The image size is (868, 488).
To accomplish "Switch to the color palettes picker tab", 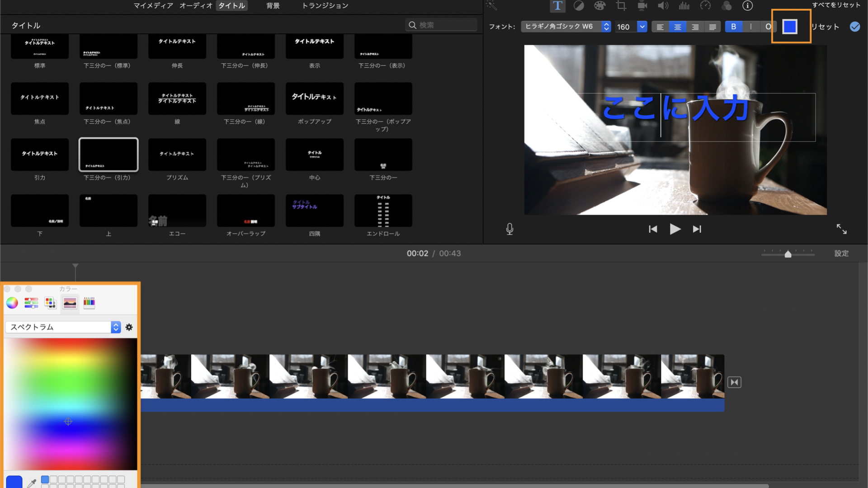I will pyautogui.click(x=51, y=303).
